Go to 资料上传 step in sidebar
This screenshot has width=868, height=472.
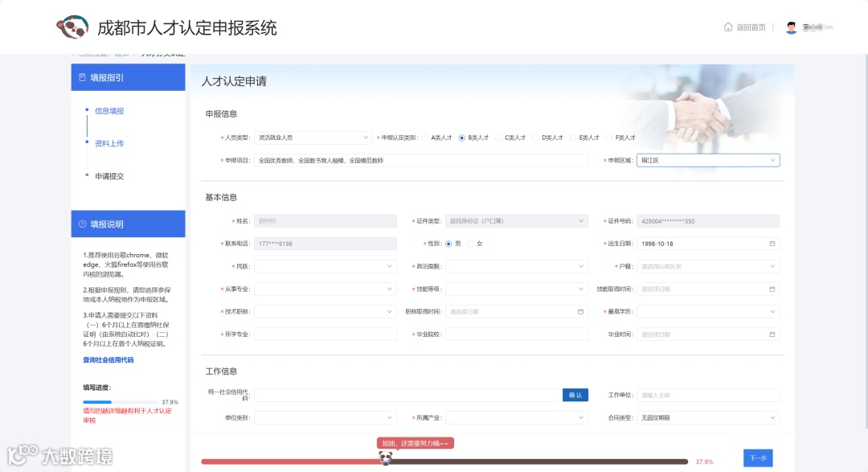click(109, 143)
